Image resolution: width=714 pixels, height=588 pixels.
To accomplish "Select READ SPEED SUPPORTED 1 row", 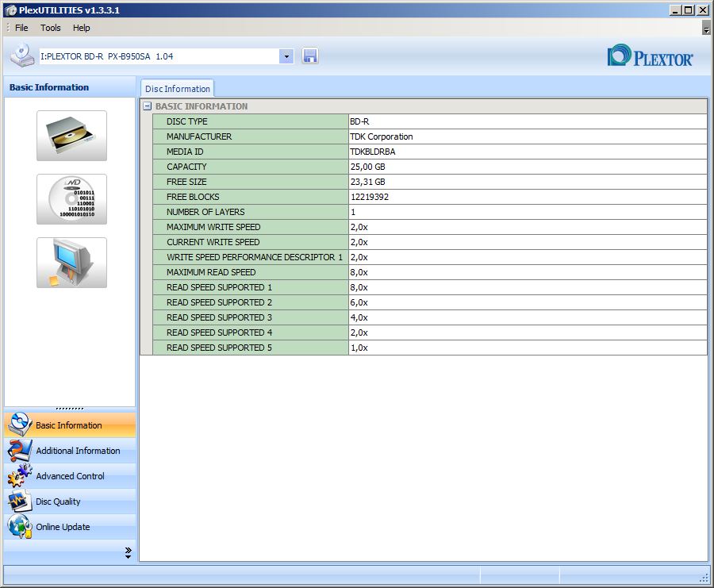I will point(430,287).
